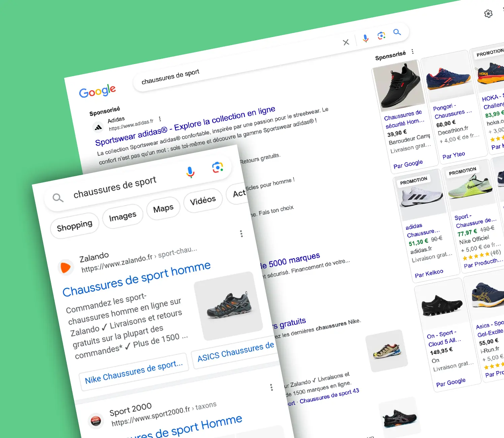This screenshot has height=438, width=504.
Task: Open Chaussures de sport homme Zalando link
Action: click(x=136, y=279)
